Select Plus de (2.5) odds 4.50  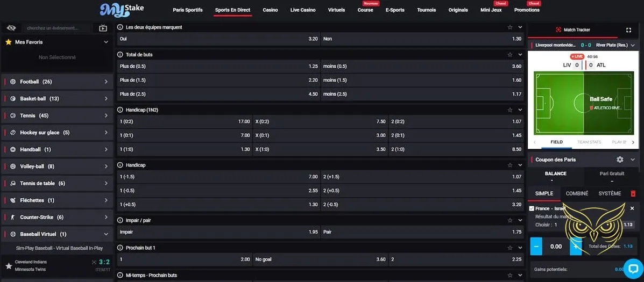pyautogui.click(x=218, y=94)
